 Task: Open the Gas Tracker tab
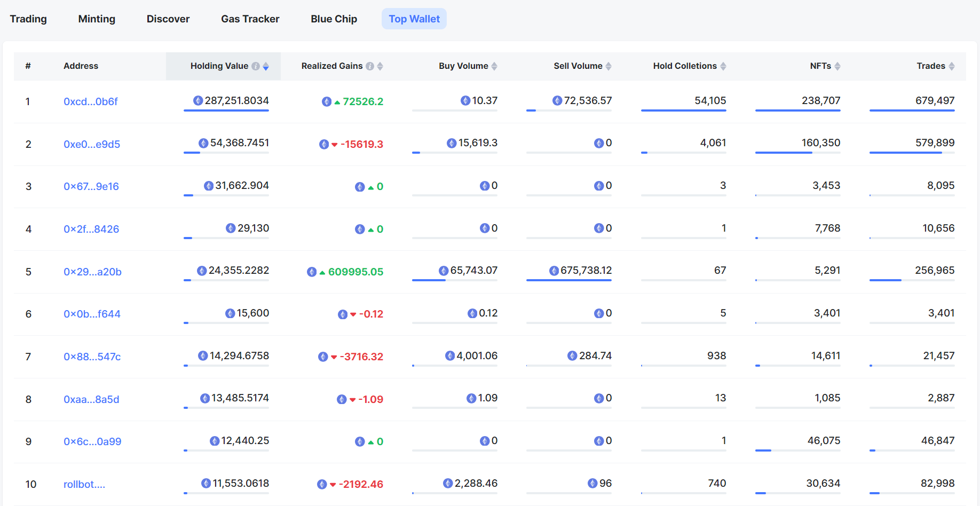tap(250, 19)
